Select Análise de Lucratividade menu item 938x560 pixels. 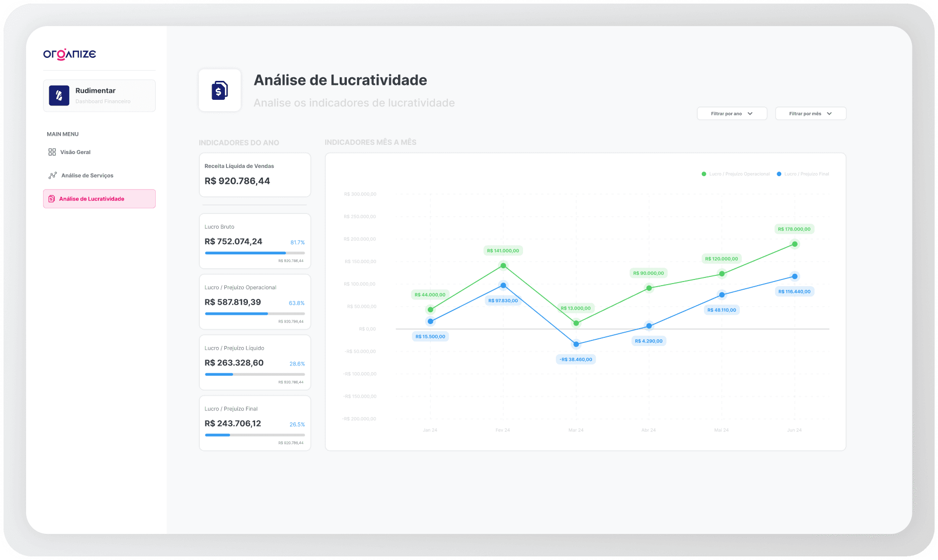click(x=99, y=199)
